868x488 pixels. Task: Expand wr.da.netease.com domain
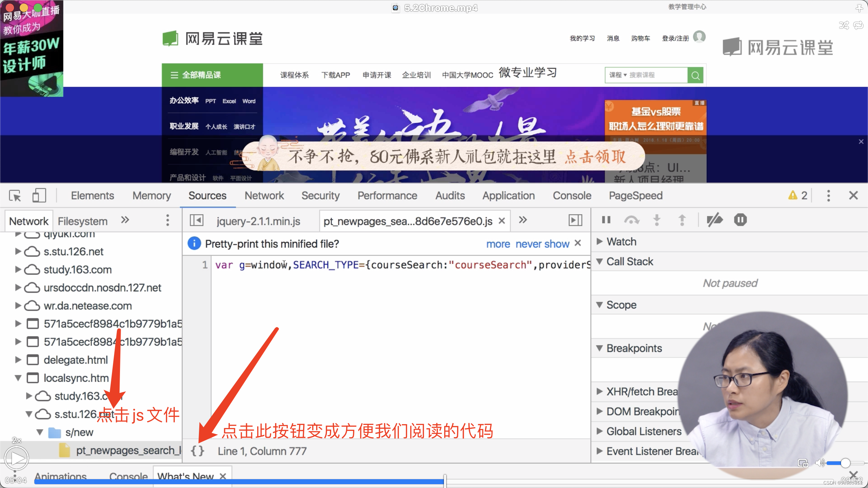coord(18,305)
